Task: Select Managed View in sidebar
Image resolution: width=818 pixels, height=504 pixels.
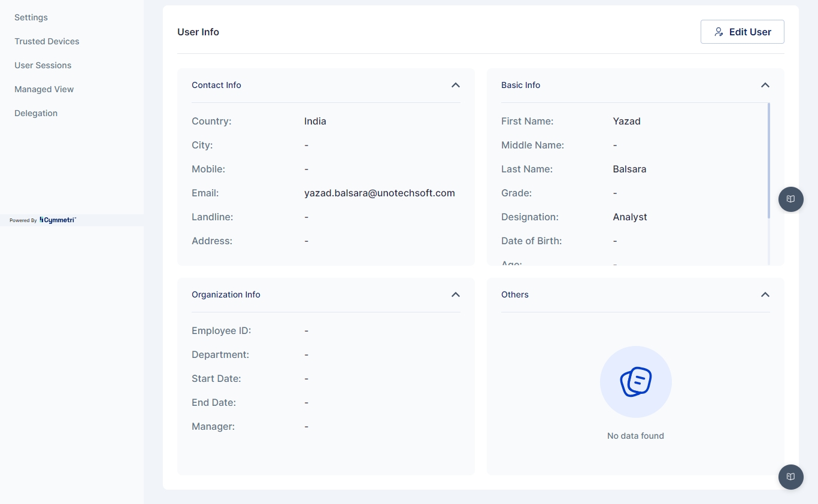Action: 44,89
